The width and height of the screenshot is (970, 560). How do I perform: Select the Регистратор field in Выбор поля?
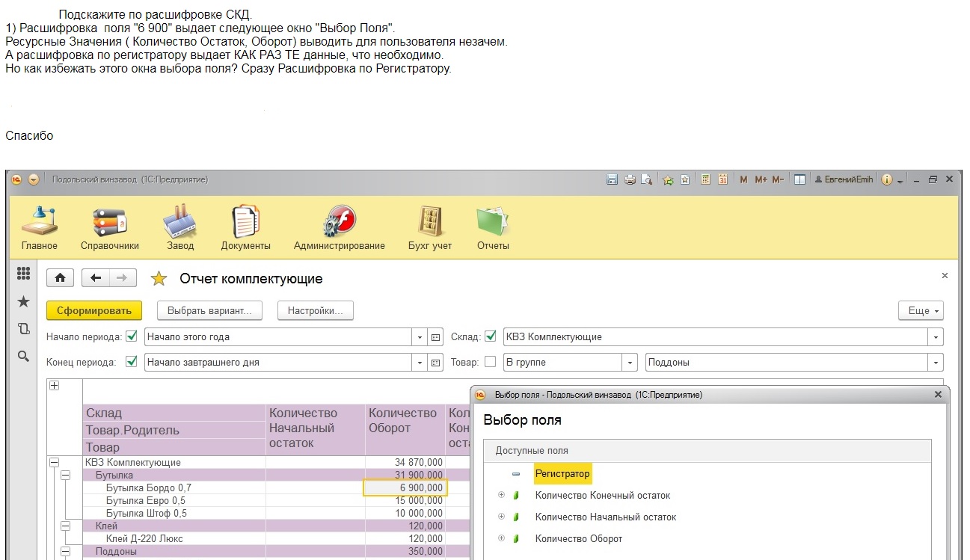(x=562, y=473)
